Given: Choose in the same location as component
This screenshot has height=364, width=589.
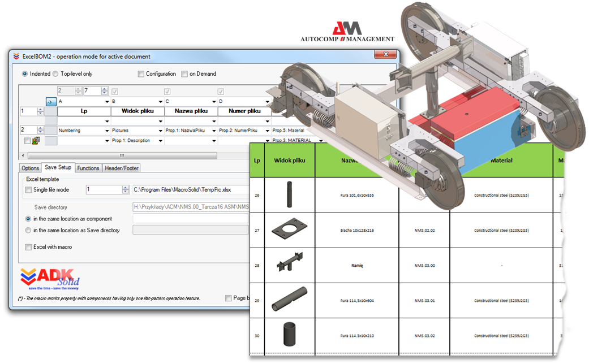Looking at the screenshot, I should coord(28,219).
